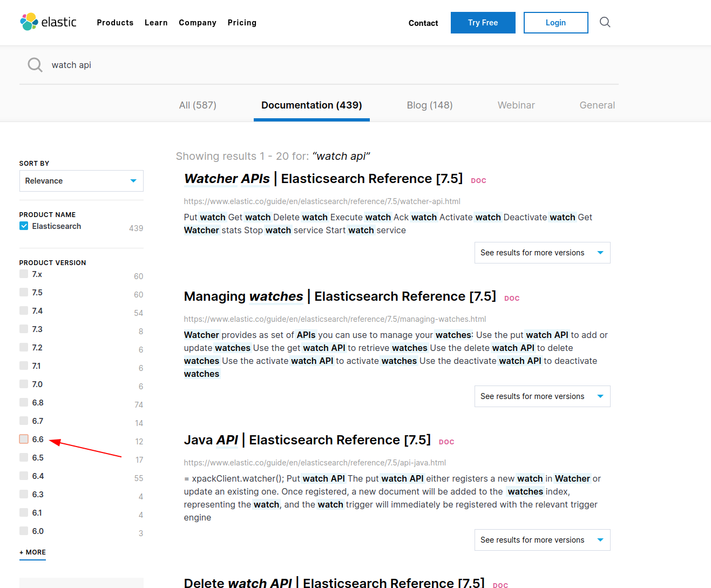Open the Products menu
Screen dimensions: 711x588
click(x=115, y=23)
